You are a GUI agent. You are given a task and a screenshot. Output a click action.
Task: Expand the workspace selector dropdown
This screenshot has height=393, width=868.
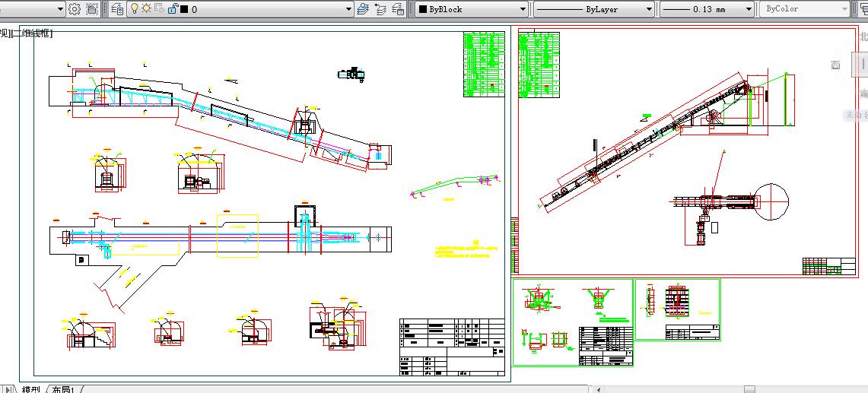(x=60, y=9)
